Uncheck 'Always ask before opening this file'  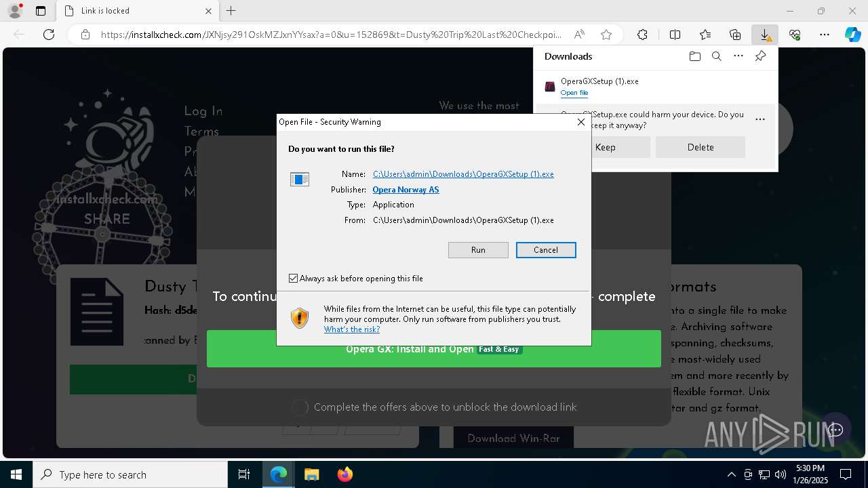pos(293,279)
